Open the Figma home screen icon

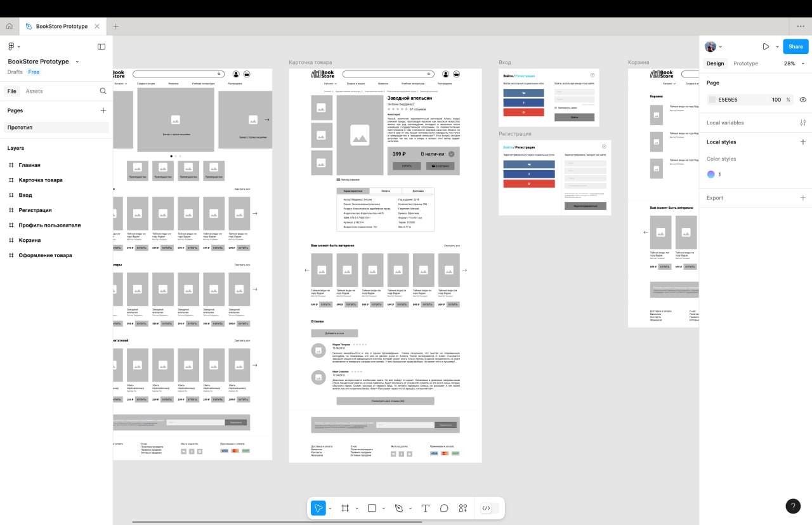[x=9, y=26]
